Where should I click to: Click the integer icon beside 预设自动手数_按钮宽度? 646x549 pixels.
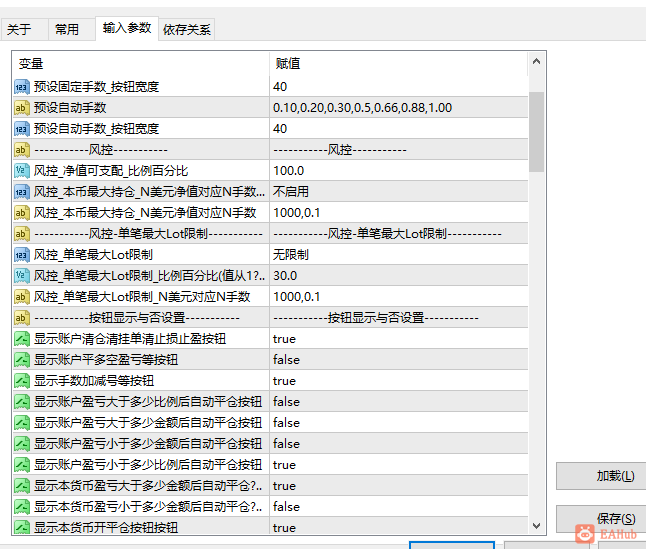pyautogui.click(x=21, y=129)
